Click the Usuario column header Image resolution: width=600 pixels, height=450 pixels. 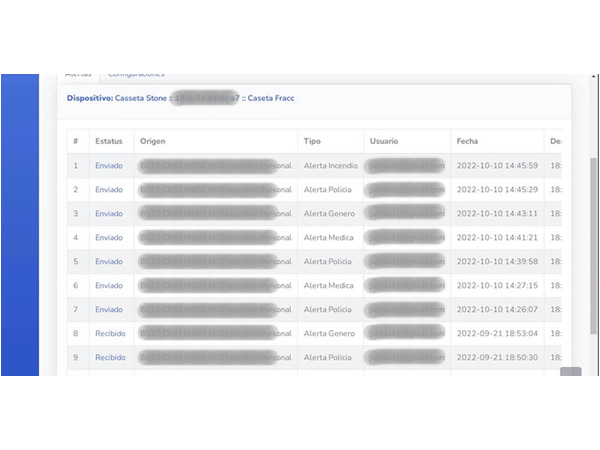[x=384, y=141]
